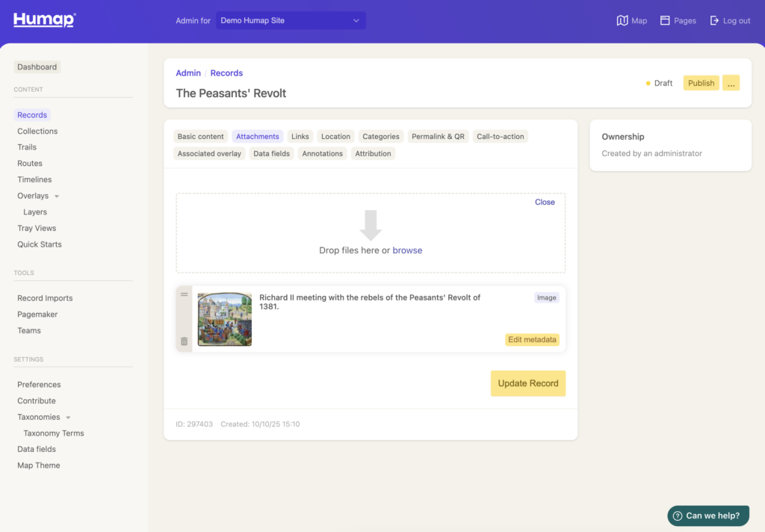
Task: Publish the Peasants' Revolt record
Action: [701, 82]
